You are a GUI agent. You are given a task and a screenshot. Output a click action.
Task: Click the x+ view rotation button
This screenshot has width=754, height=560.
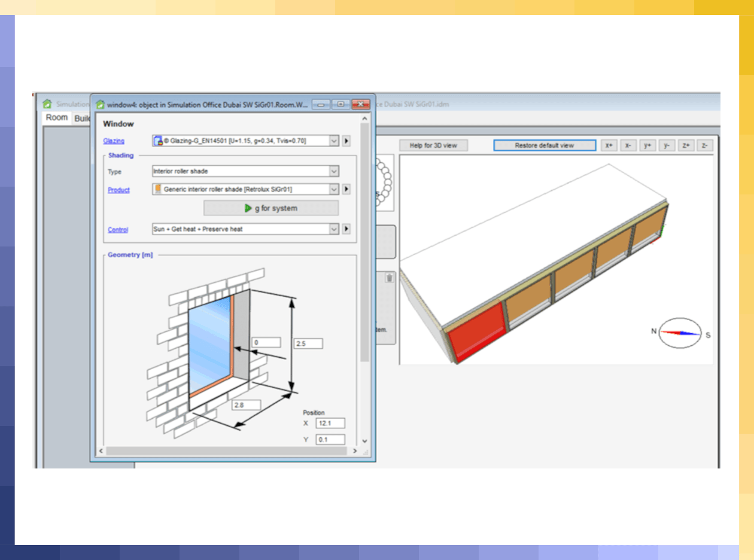[x=609, y=145]
